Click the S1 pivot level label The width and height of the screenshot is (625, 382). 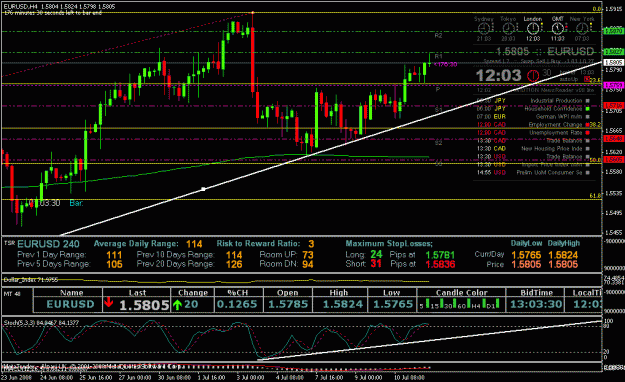tap(438, 110)
